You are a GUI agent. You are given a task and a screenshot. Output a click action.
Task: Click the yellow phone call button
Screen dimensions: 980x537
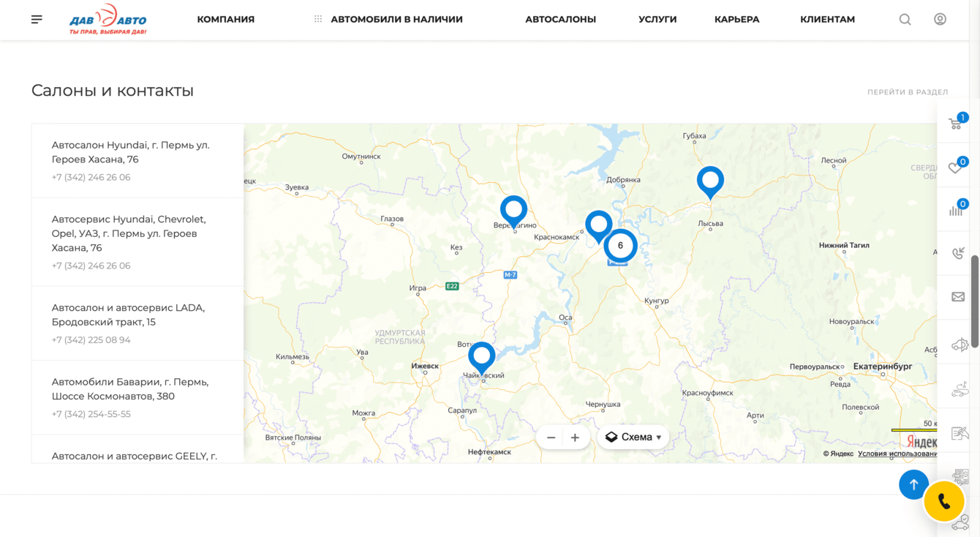[943, 501]
